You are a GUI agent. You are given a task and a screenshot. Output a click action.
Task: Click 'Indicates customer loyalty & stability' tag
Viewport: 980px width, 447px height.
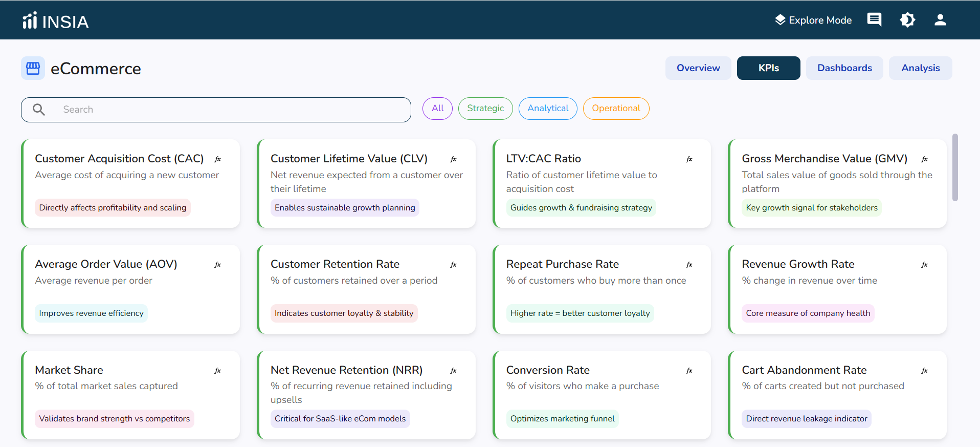tap(344, 313)
